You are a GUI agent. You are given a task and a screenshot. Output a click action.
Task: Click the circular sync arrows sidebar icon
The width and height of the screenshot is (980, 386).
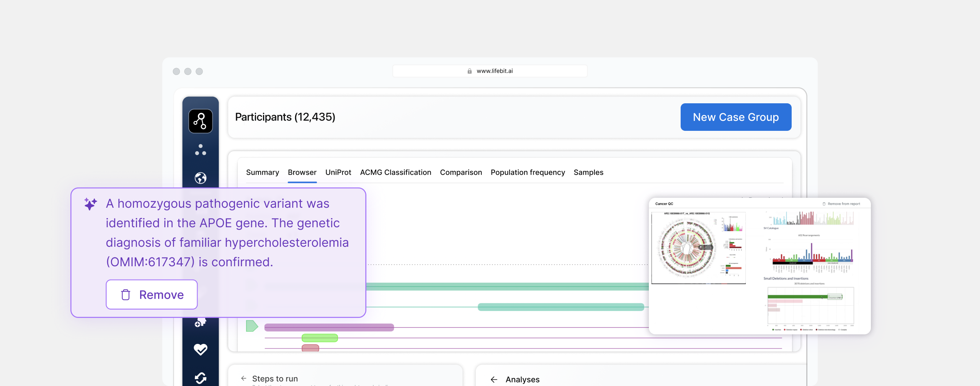pos(200,378)
